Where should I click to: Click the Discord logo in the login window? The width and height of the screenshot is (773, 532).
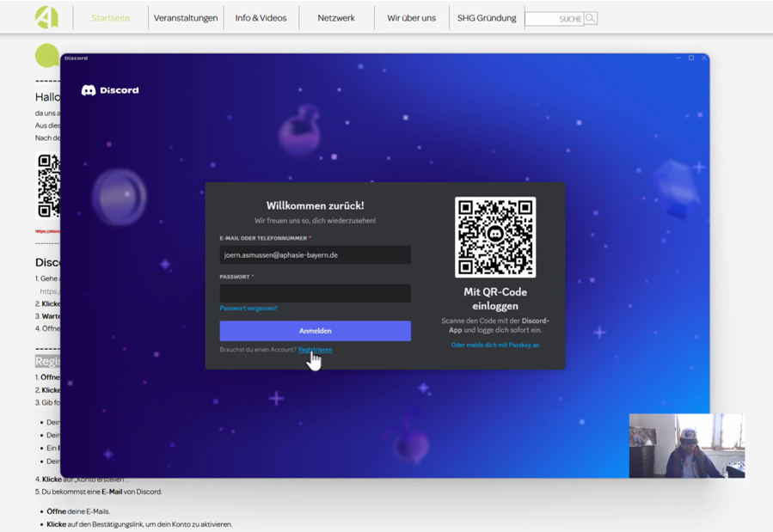109,90
